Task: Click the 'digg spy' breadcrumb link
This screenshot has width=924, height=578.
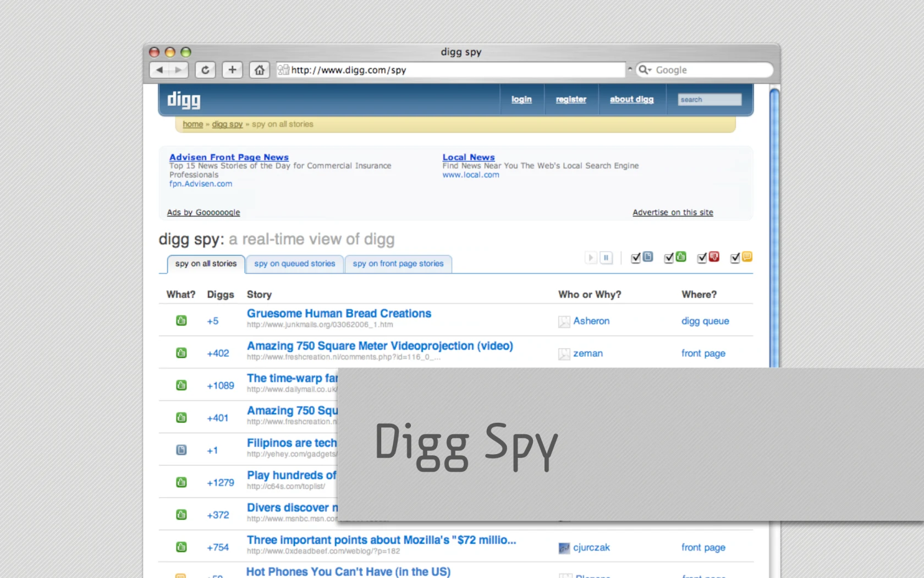Action: point(227,124)
